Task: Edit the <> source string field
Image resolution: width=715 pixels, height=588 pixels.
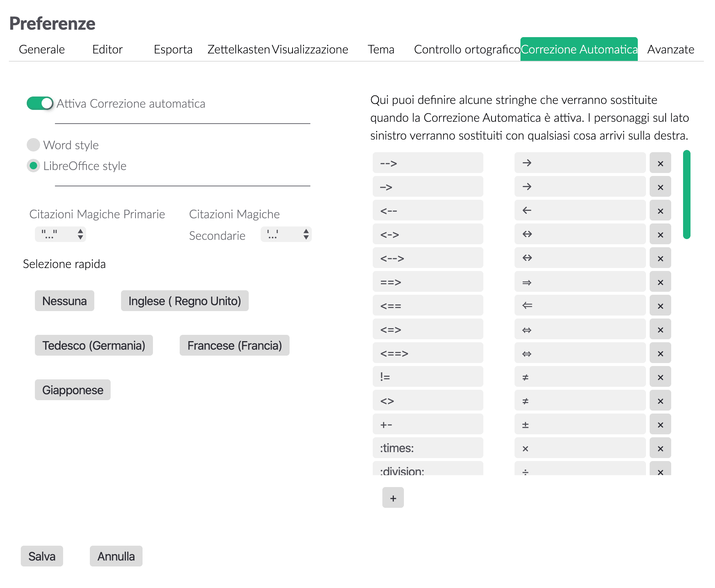Action: coord(428,401)
